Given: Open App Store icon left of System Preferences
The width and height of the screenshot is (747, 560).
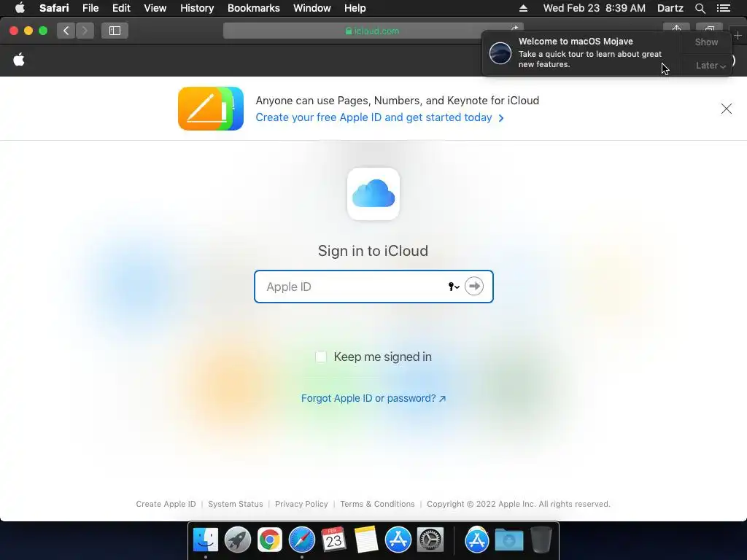Looking at the screenshot, I should (398, 540).
